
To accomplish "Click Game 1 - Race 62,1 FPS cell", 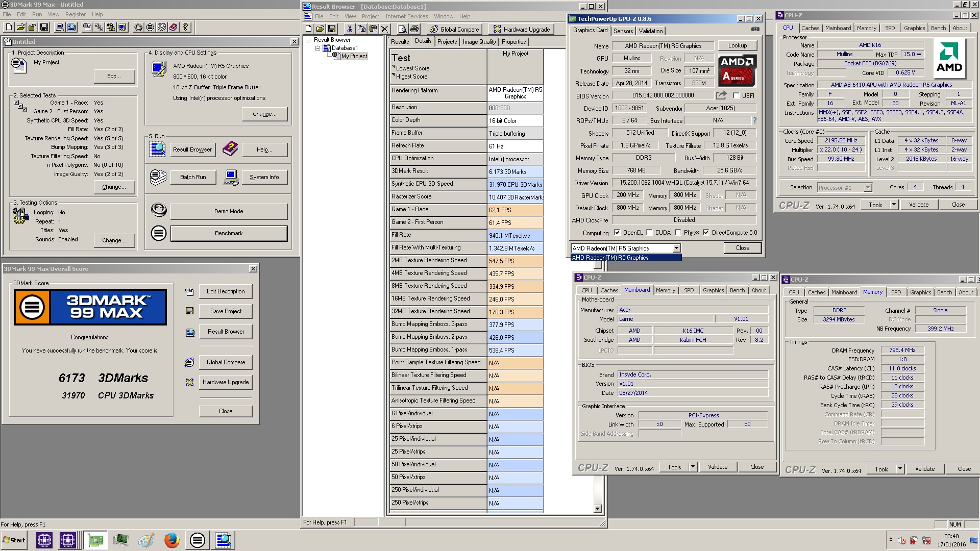I will 515,210.
